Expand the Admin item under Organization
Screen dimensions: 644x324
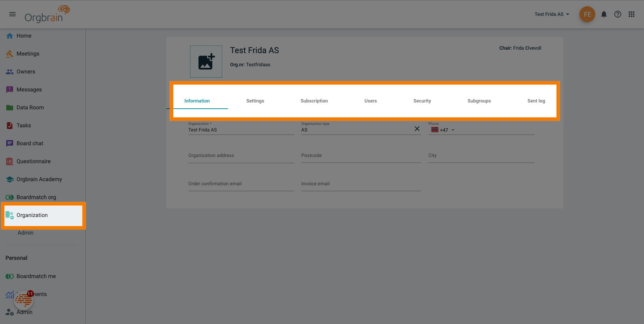click(25, 233)
